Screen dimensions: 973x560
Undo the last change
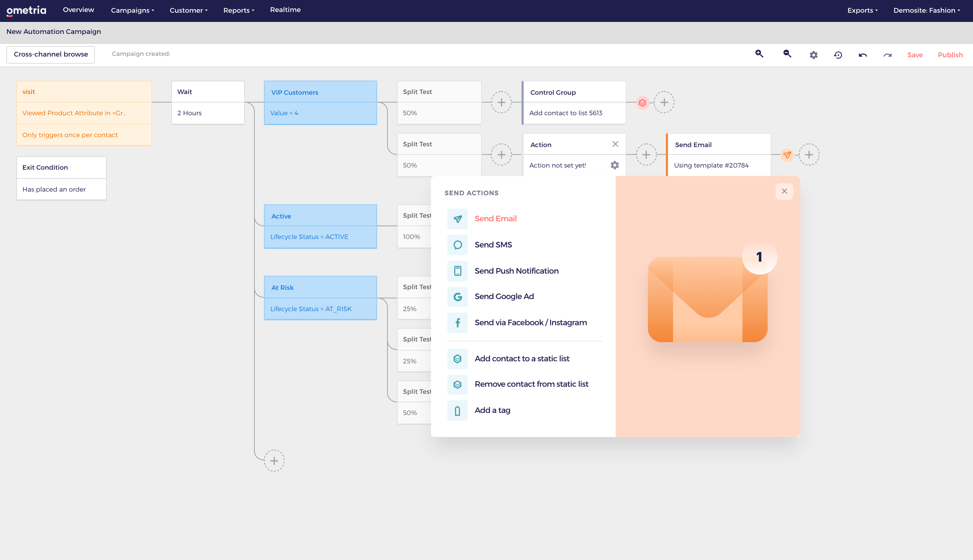point(863,55)
